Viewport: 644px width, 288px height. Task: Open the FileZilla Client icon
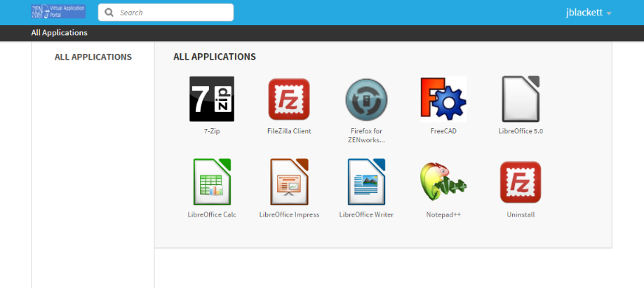289,99
